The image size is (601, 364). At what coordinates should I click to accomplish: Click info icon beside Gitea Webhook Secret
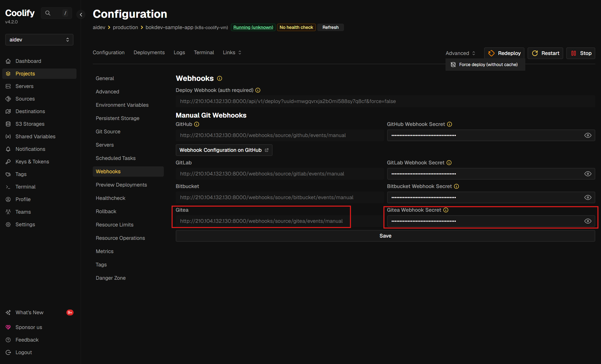tap(446, 210)
